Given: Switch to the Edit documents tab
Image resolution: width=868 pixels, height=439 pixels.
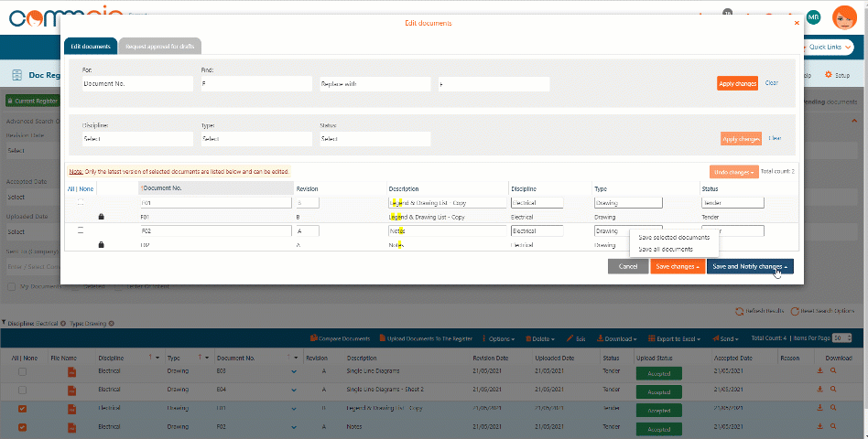Looking at the screenshot, I should click(x=91, y=47).
